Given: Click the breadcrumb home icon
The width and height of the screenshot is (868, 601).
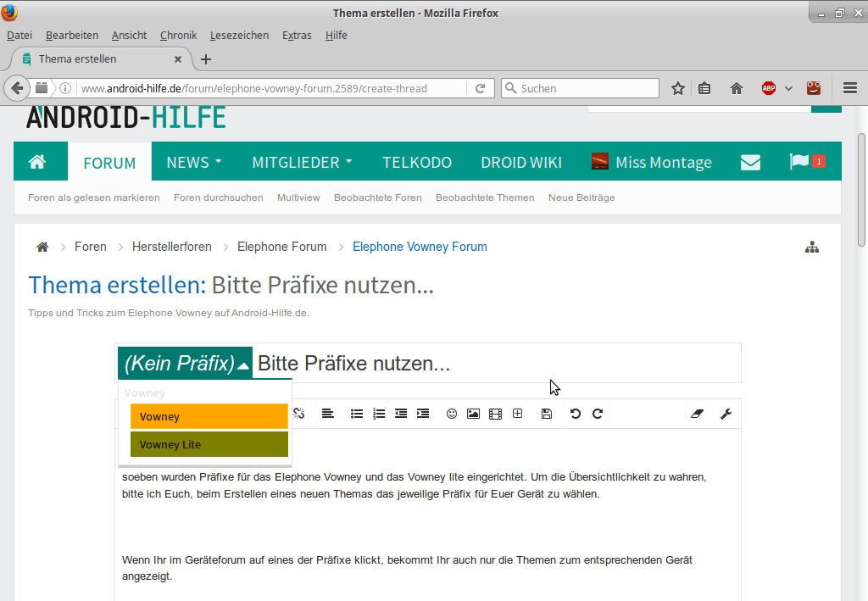Looking at the screenshot, I should point(42,247).
